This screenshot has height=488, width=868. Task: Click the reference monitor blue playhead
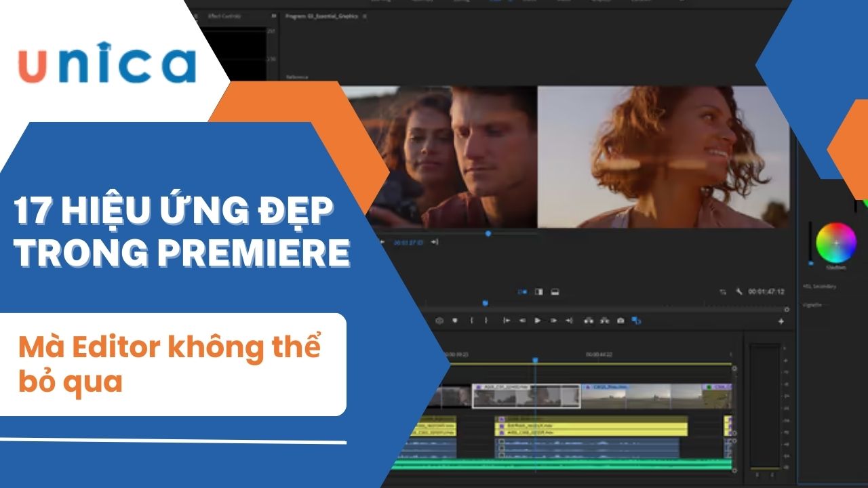[x=488, y=233]
